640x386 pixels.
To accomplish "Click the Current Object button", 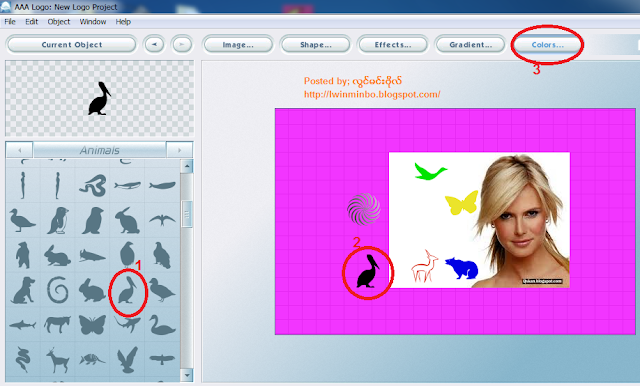I will [x=71, y=44].
